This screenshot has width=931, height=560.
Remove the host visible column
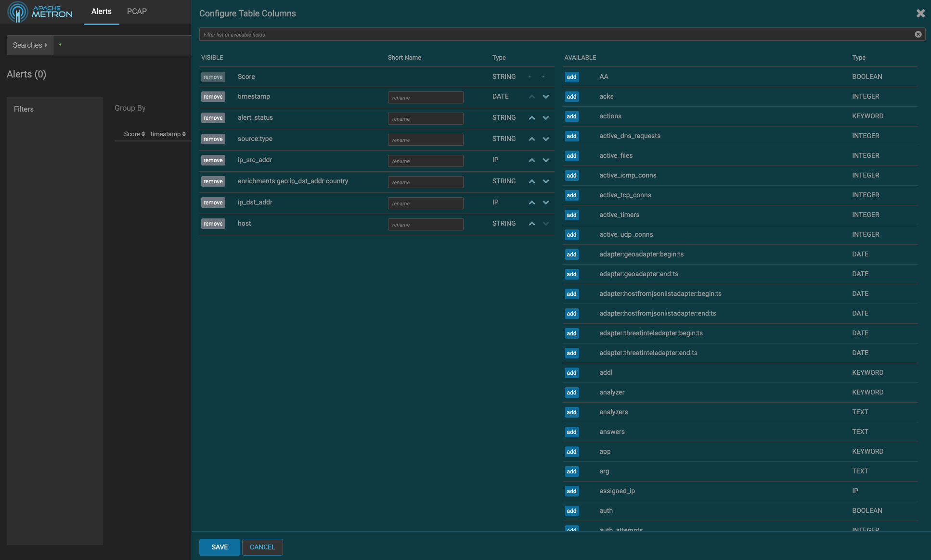(x=213, y=224)
